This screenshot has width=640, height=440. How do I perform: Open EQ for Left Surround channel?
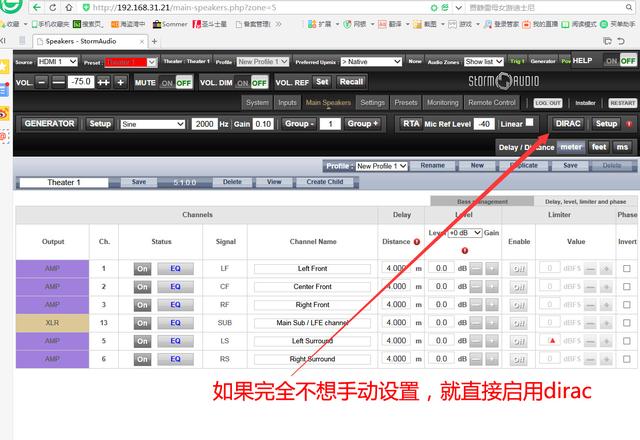[176, 341]
